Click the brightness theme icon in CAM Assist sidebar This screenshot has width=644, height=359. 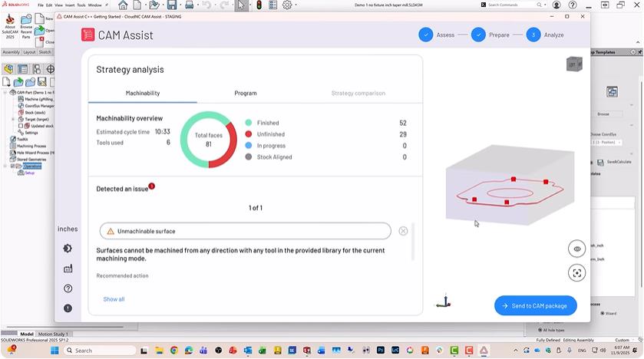pos(68,249)
